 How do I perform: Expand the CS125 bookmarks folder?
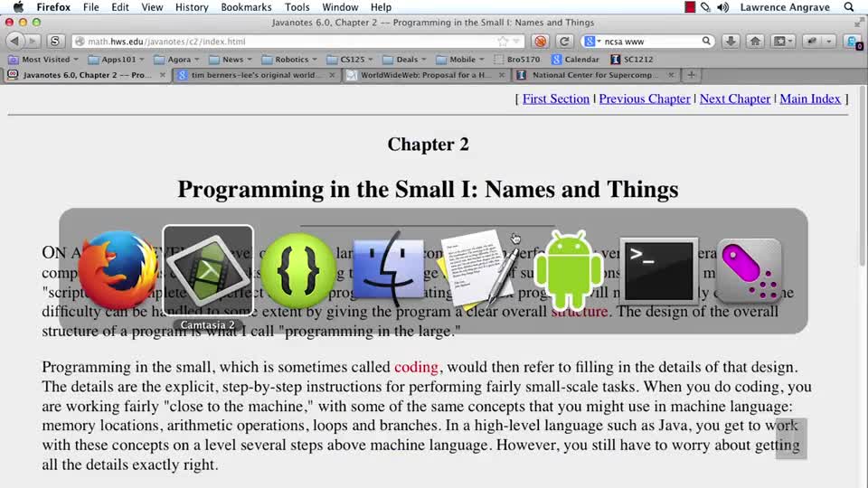pos(350,60)
